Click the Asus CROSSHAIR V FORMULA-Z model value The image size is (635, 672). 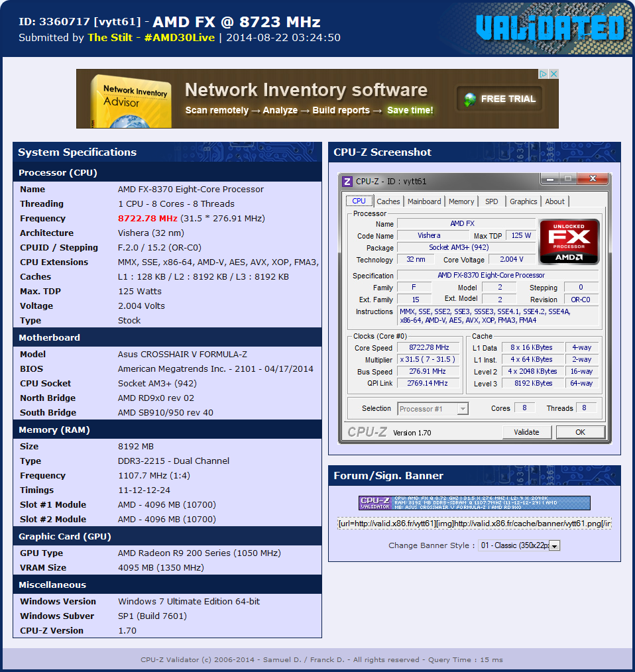pyautogui.click(x=182, y=355)
